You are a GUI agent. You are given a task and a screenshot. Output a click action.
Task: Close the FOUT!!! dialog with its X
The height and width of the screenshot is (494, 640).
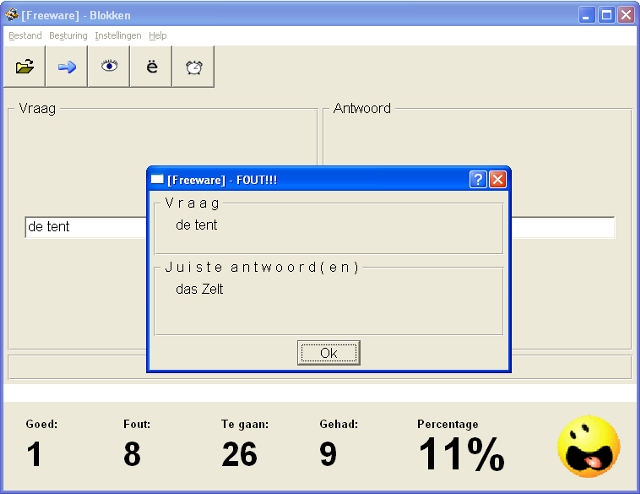(x=498, y=179)
